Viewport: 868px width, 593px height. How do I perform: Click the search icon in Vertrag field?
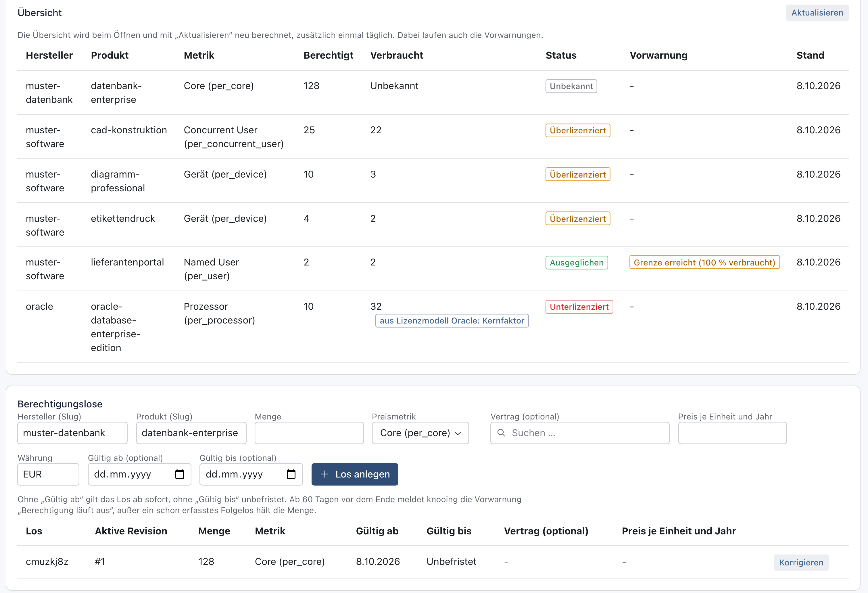click(501, 433)
